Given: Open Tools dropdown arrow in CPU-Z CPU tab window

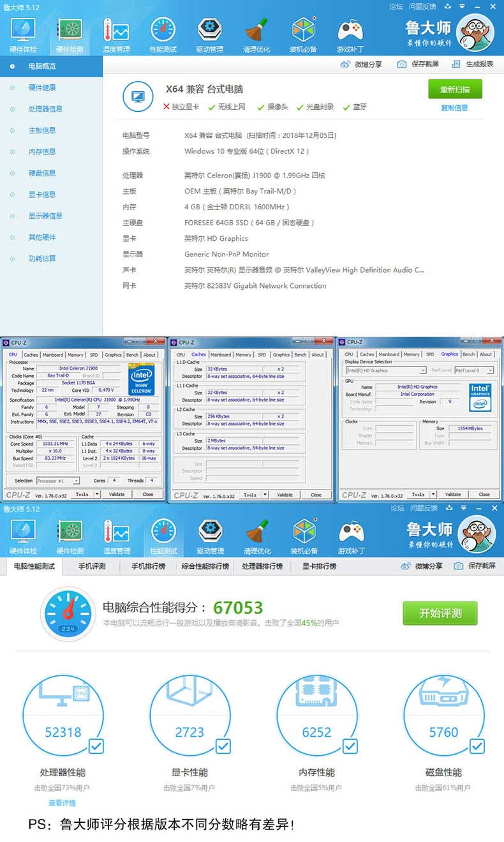Looking at the screenshot, I should click(x=97, y=494).
